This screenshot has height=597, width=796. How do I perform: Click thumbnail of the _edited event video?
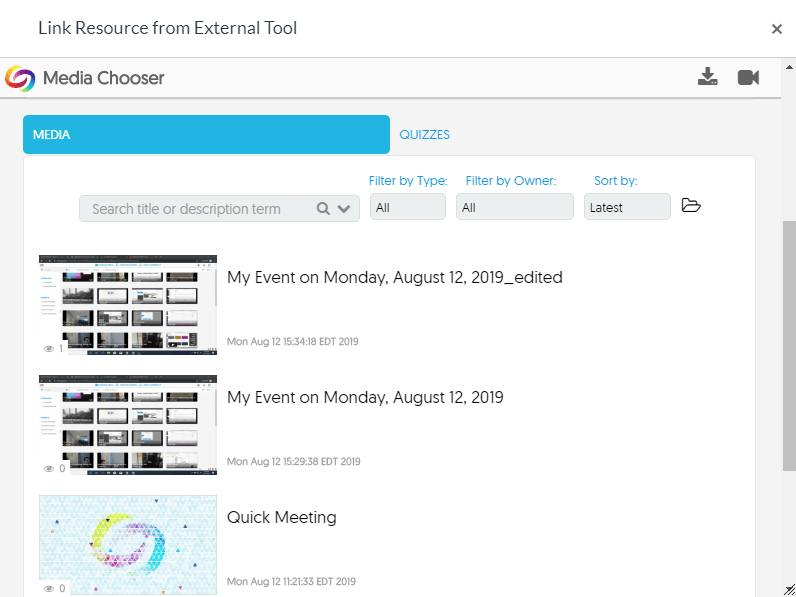128,305
